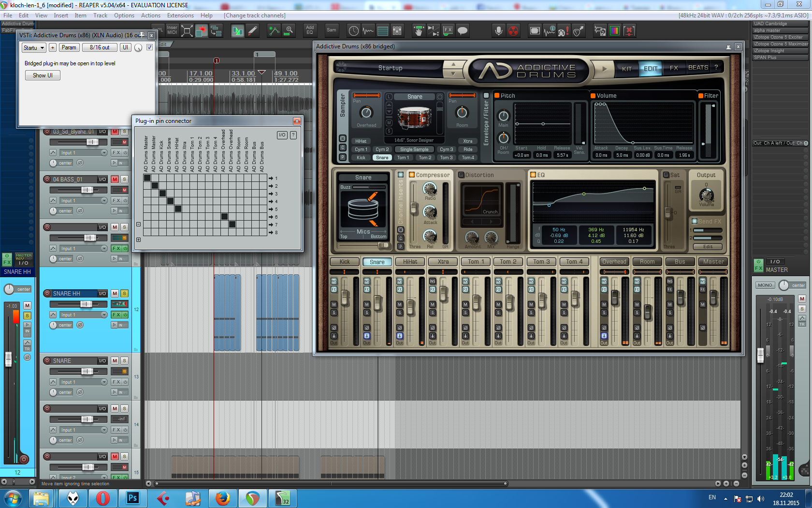Mute the 04 BASS_01 track

tap(115, 179)
